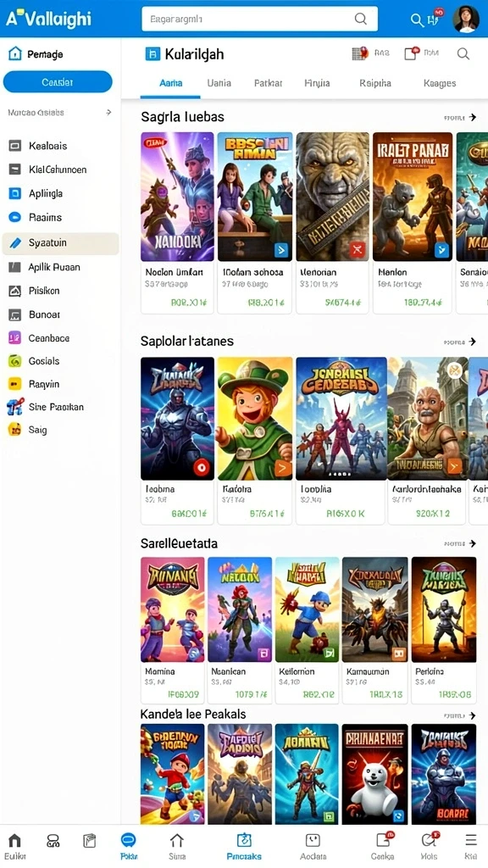The image size is (488, 868).
Task: Switch to the Uania tab
Action: pyautogui.click(x=219, y=83)
